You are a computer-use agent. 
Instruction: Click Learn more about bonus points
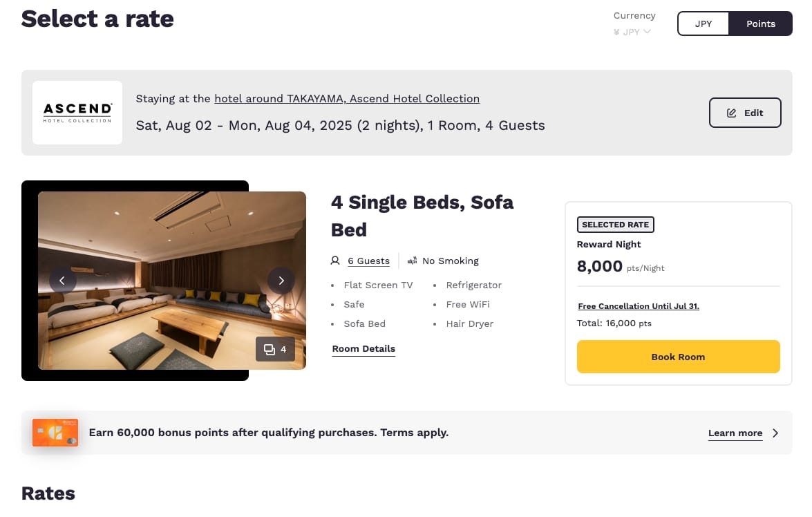[735, 433]
